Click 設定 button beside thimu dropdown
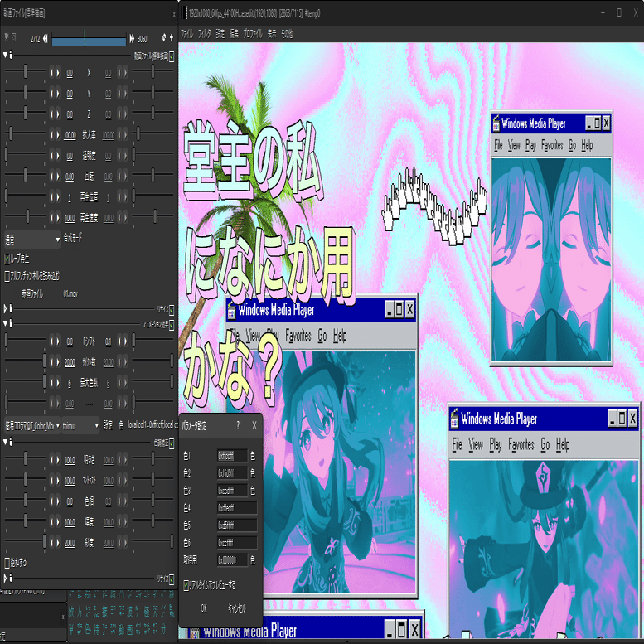 coord(108,425)
